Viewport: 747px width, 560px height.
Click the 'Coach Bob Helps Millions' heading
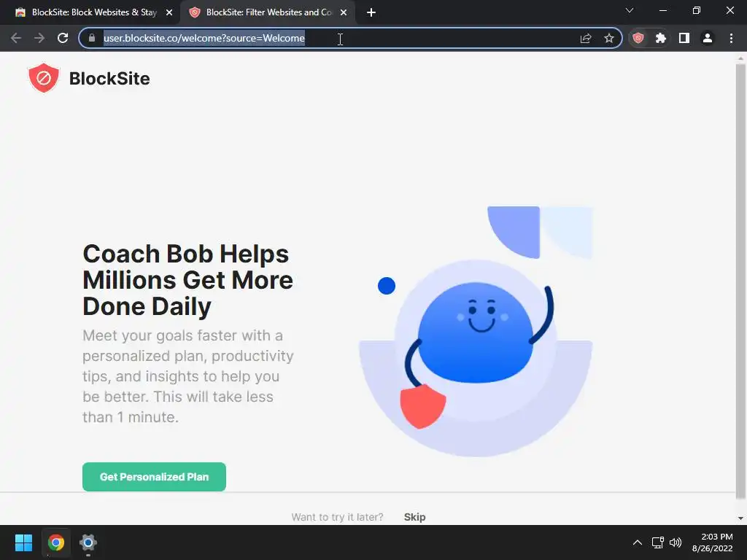tap(187, 280)
